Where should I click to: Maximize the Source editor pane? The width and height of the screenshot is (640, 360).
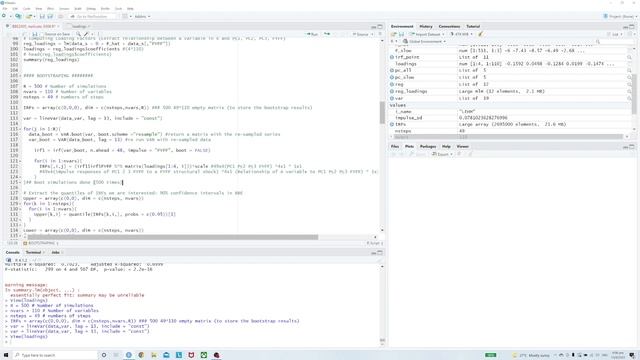[380, 27]
